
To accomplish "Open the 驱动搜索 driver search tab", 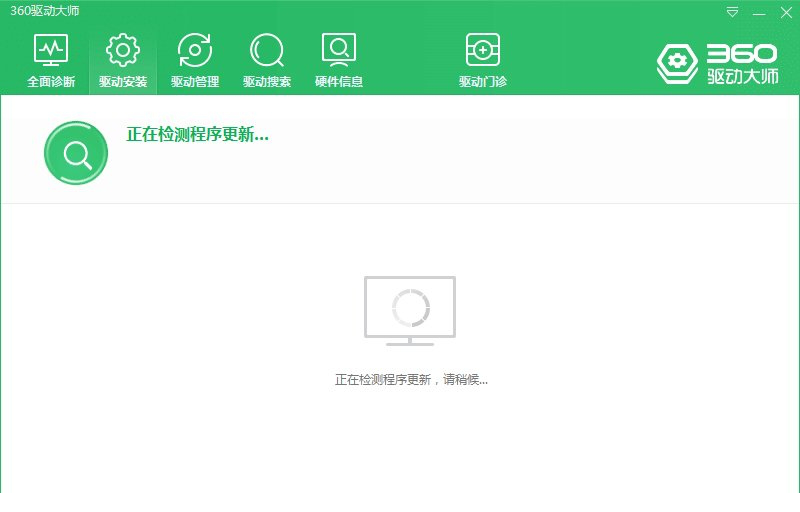I will click(x=267, y=60).
